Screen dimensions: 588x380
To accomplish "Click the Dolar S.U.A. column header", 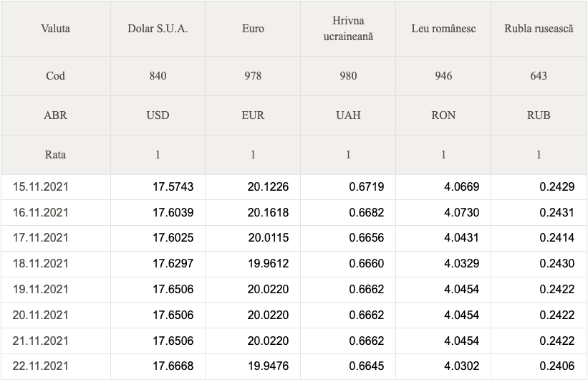I will coord(158,29).
